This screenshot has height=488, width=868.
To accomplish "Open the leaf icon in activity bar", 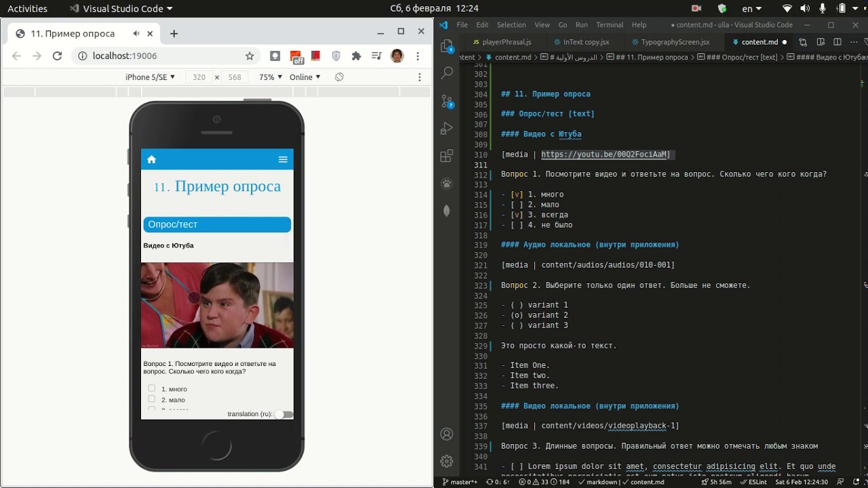I will pyautogui.click(x=446, y=211).
